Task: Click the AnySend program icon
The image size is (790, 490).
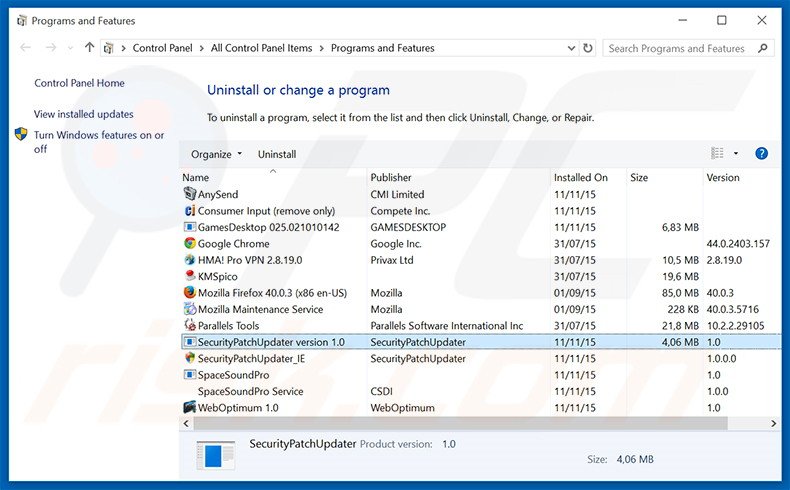Action: click(x=189, y=193)
